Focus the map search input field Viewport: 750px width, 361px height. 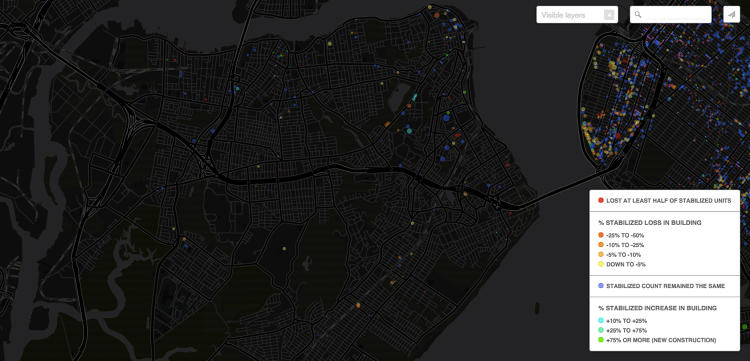671,15
